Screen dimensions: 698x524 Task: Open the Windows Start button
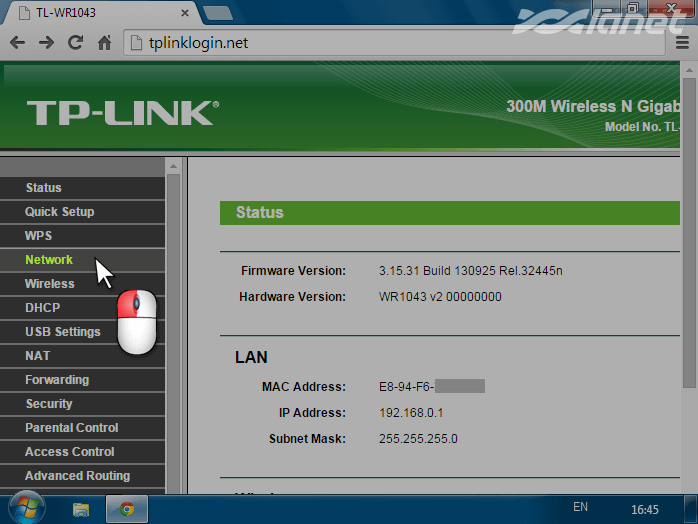22,508
